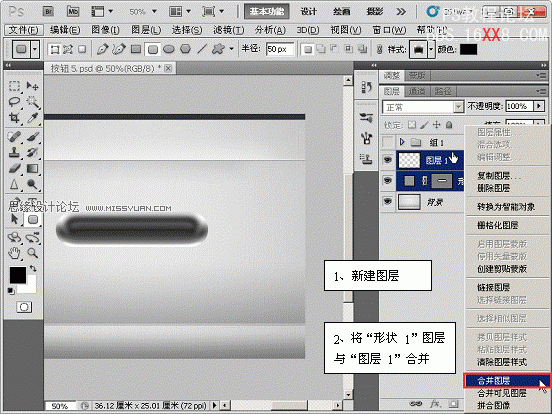Enable Paths mode in options bar
The width and height of the screenshot is (552, 414).
tap(68, 49)
